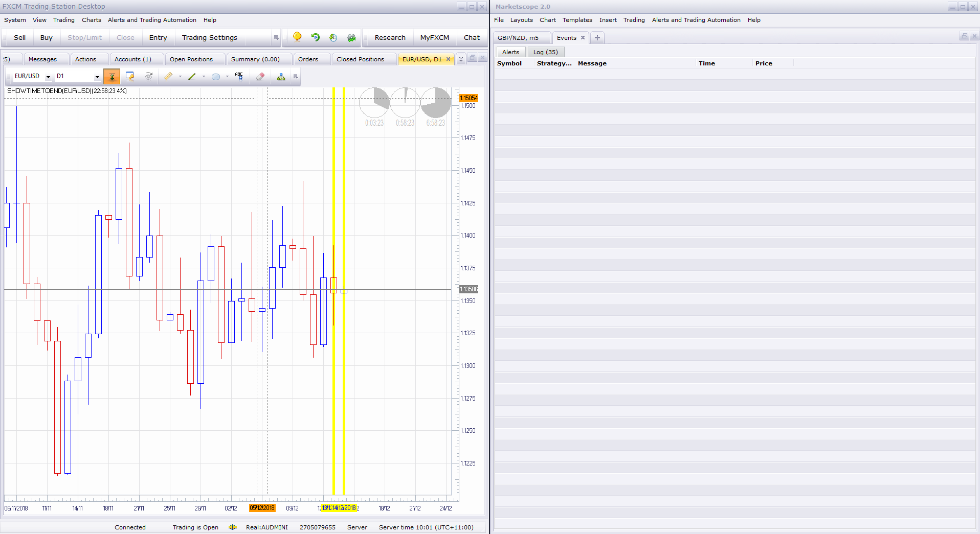Select the eraser tool

pyautogui.click(x=260, y=77)
